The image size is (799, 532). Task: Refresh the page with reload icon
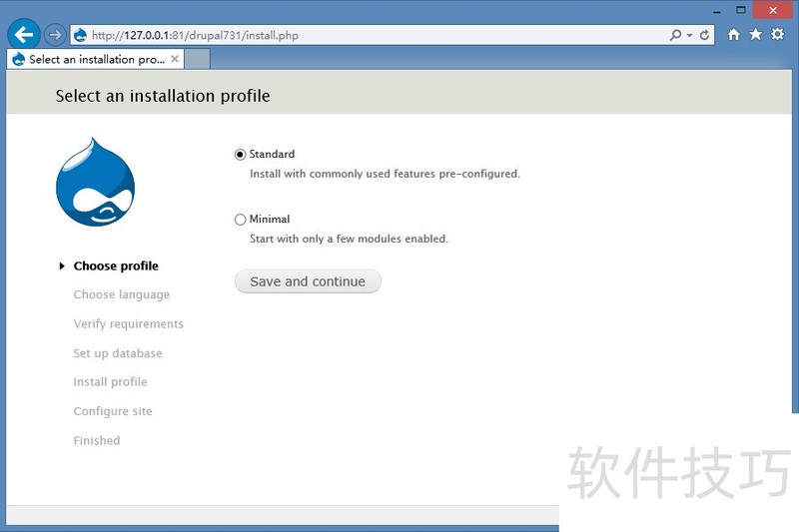(x=704, y=35)
